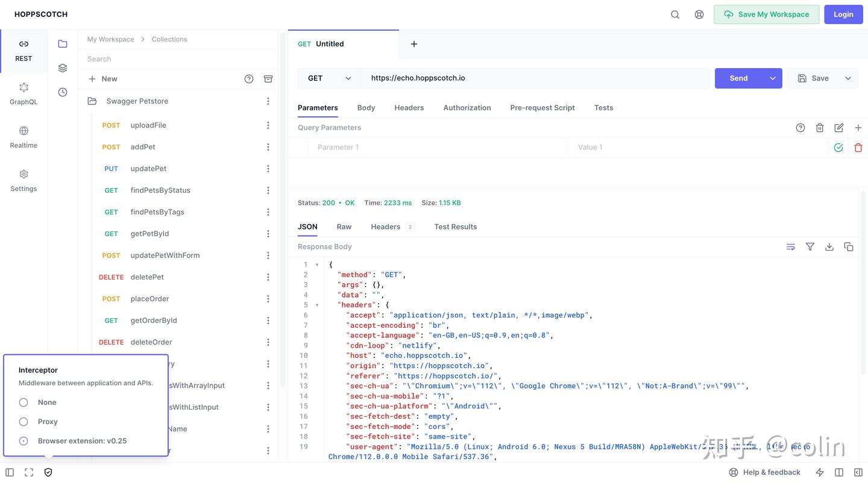Open the Interceptor shield icon in footer

[x=48, y=472]
